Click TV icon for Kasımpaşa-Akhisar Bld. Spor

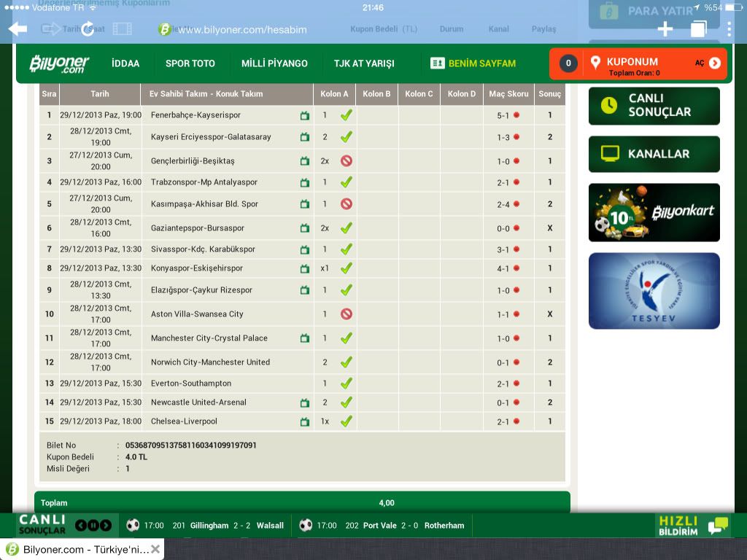pyautogui.click(x=305, y=204)
